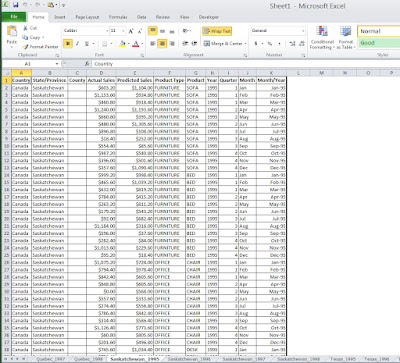400x363 pixels.
Task: Expand the Name Box dropdown arrow
Action: (57, 64)
